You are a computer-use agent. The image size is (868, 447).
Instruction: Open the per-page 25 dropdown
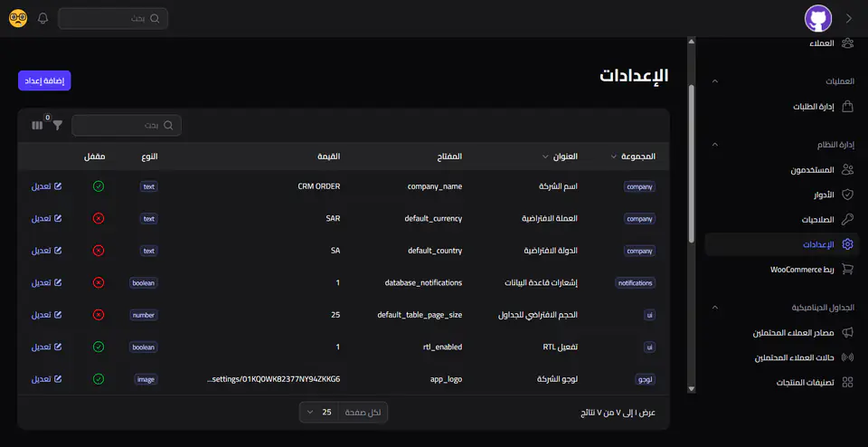pyautogui.click(x=319, y=412)
